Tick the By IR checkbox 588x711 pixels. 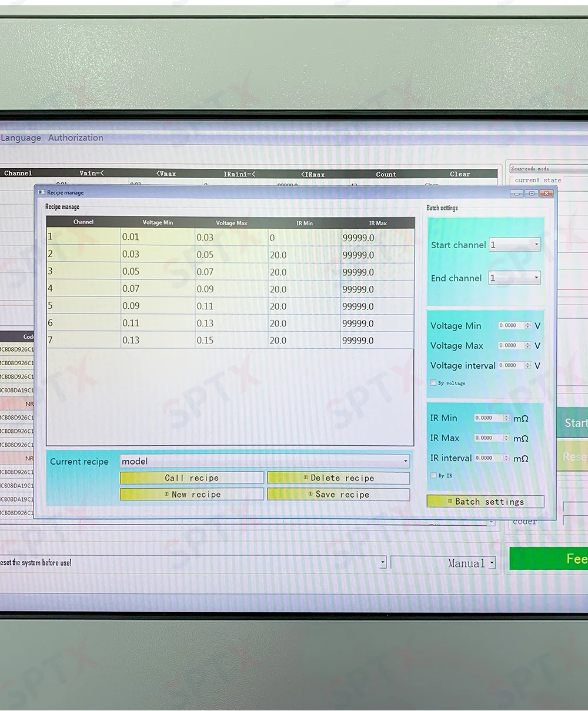(x=433, y=475)
